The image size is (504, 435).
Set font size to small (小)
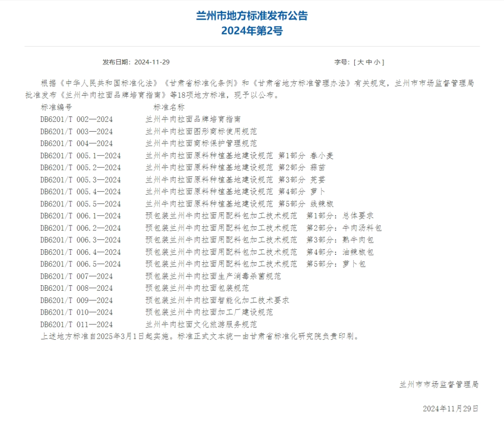click(x=377, y=62)
